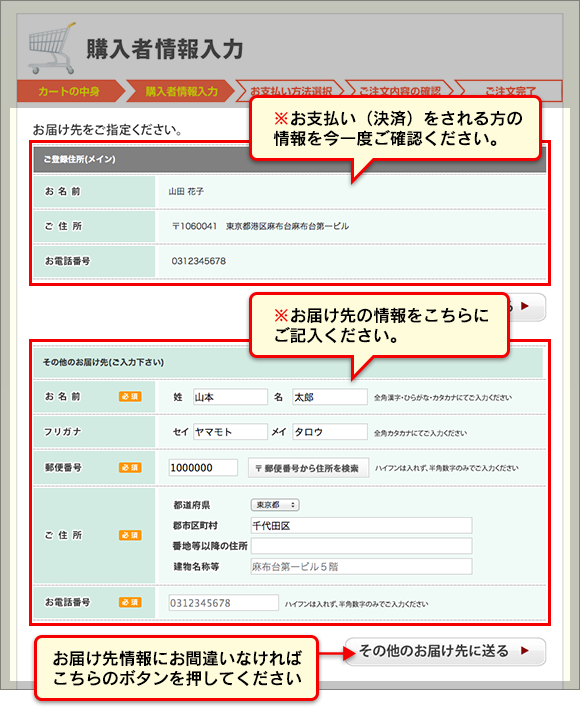
Task: Focus the 姓 last name field
Action: click(230, 397)
